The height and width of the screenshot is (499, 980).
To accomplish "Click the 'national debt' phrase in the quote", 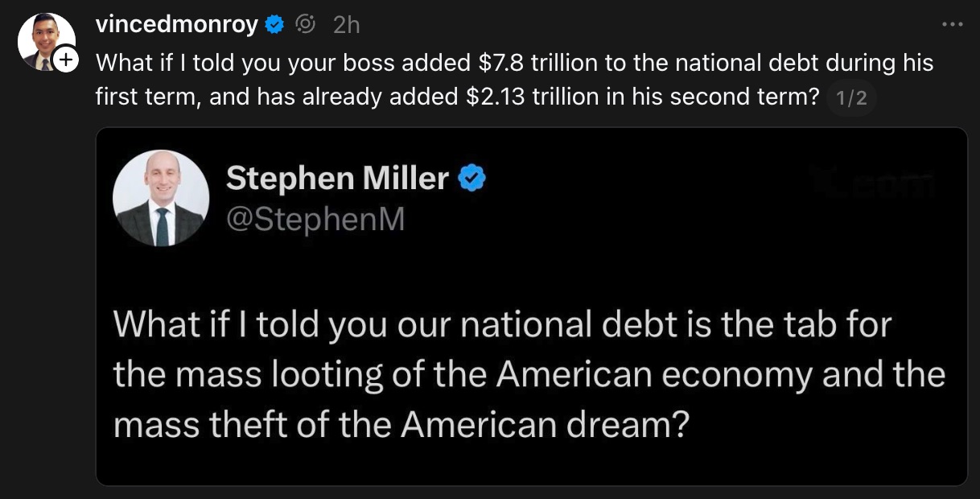I will tap(563, 325).
